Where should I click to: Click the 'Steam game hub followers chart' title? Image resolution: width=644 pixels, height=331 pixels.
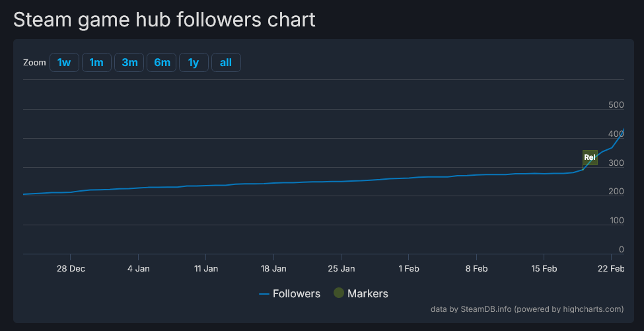(x=164, y=20)
